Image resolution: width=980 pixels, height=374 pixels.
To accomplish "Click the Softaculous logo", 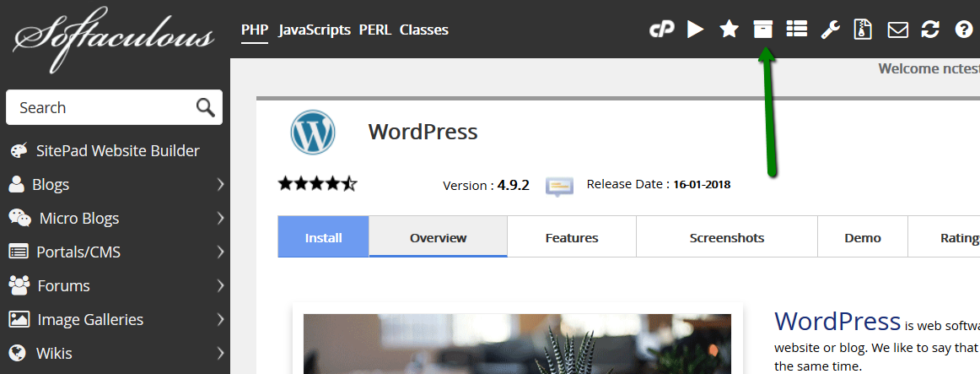I will click(114, 38).
